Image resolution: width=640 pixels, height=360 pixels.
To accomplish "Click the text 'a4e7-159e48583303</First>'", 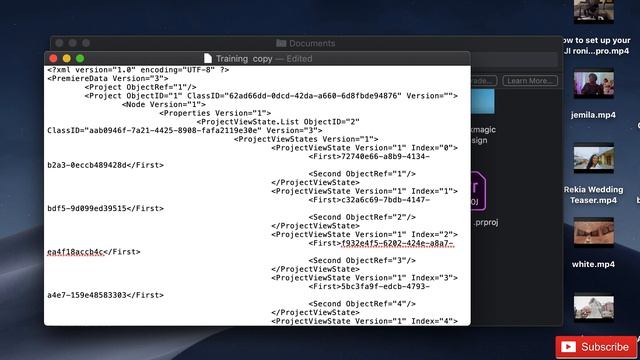I will click(105, 295).
